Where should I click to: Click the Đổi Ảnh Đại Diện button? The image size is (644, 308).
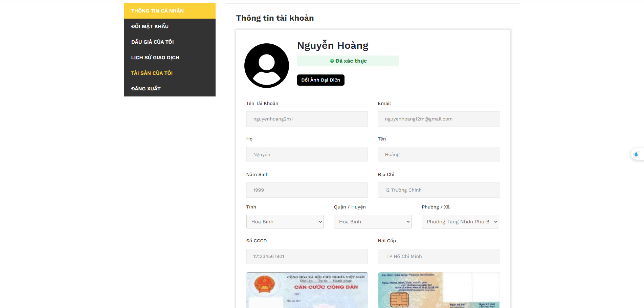coord(321,80)
